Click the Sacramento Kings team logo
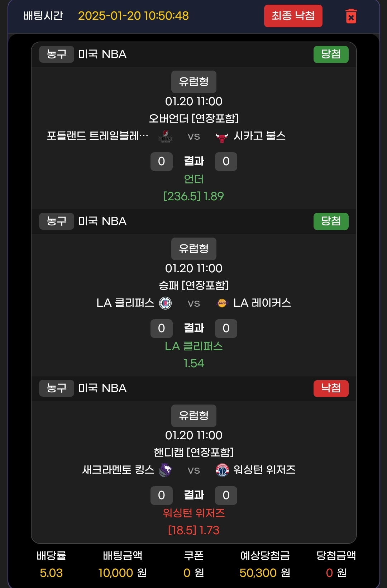 (x=165, y=470)
